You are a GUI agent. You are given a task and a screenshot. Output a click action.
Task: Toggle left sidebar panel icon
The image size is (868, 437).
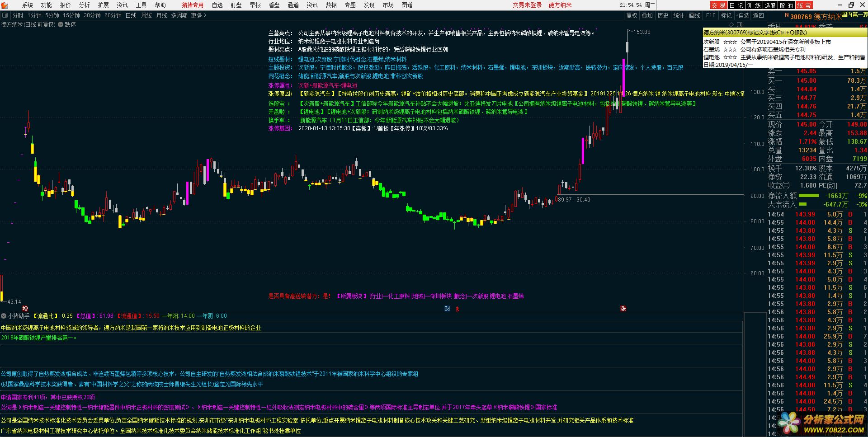tap(5, 15)
